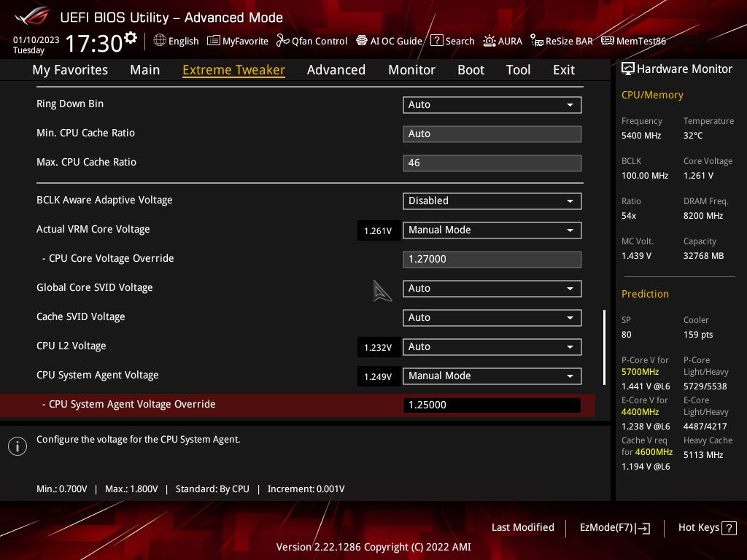Open the AI OC Guide icon

(x=362, y=41)
